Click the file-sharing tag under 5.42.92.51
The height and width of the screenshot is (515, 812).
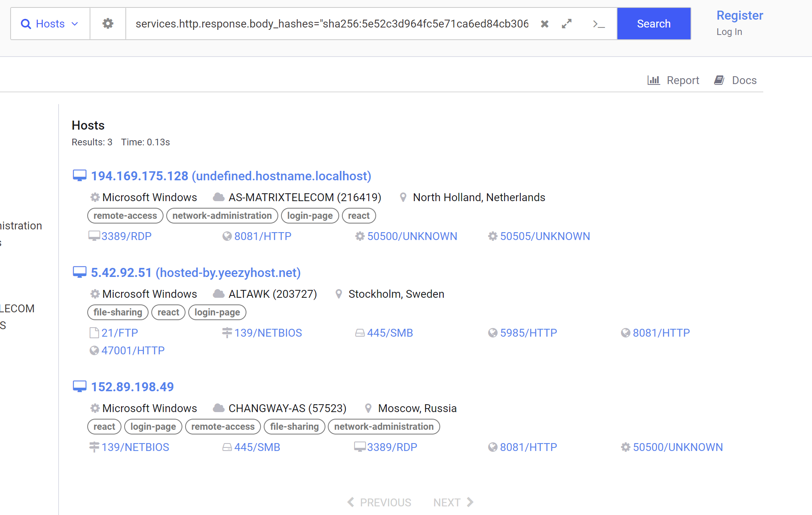[x=118, y=312]
